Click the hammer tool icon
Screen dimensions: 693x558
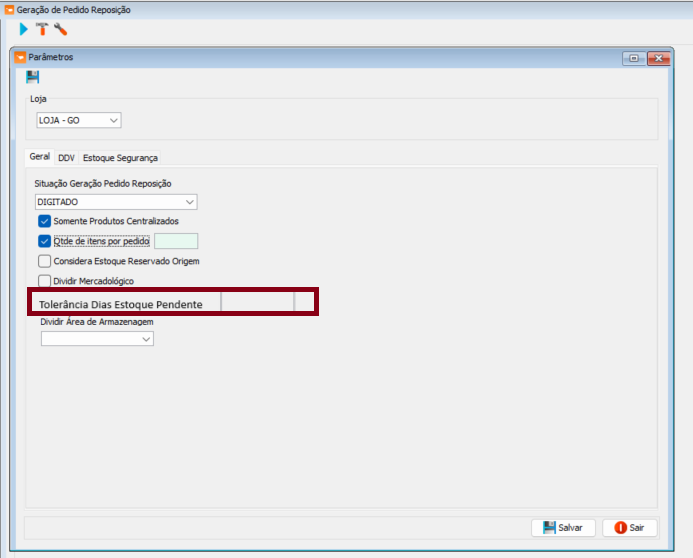click(x=41, y=29)
